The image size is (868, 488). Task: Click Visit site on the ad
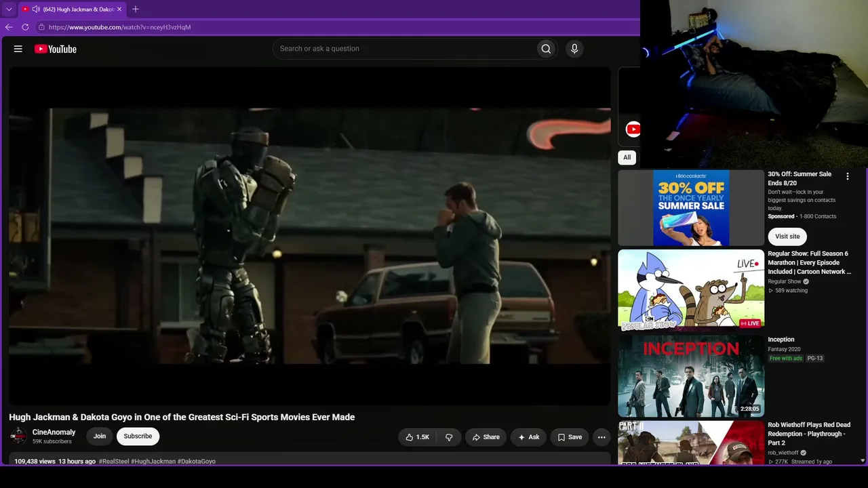pyautogui.click(x=787, y=237)
